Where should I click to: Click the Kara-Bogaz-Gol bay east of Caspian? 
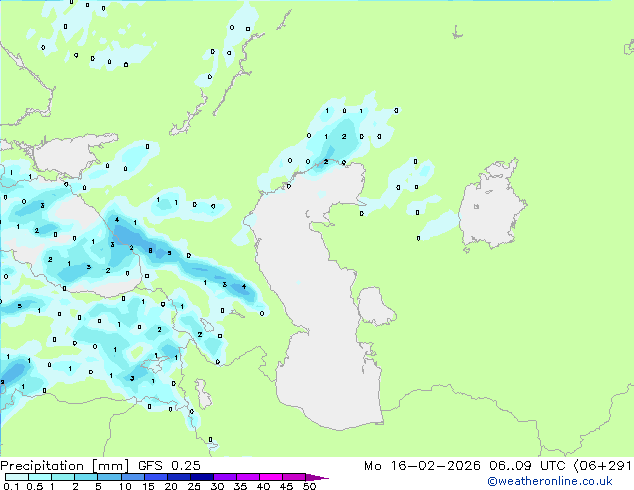pos(375,306)
